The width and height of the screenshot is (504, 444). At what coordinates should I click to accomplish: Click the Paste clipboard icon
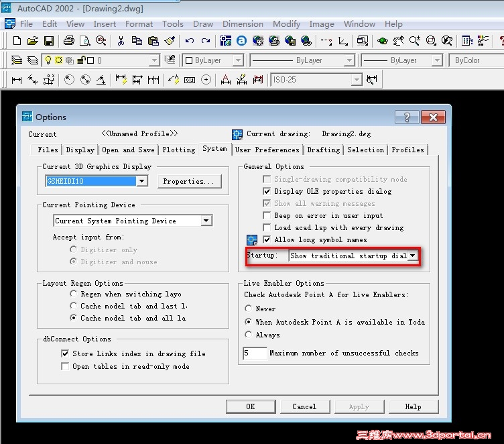coord(153,41)
